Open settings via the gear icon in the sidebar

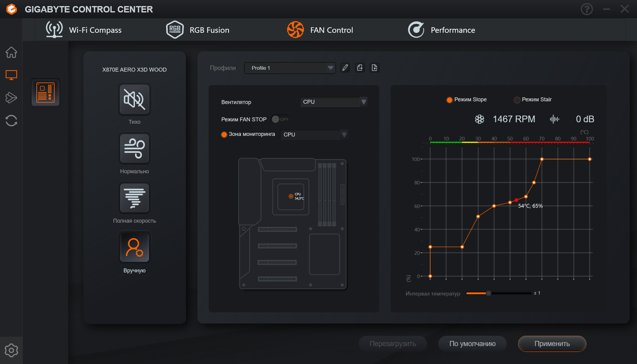[11, 350]
